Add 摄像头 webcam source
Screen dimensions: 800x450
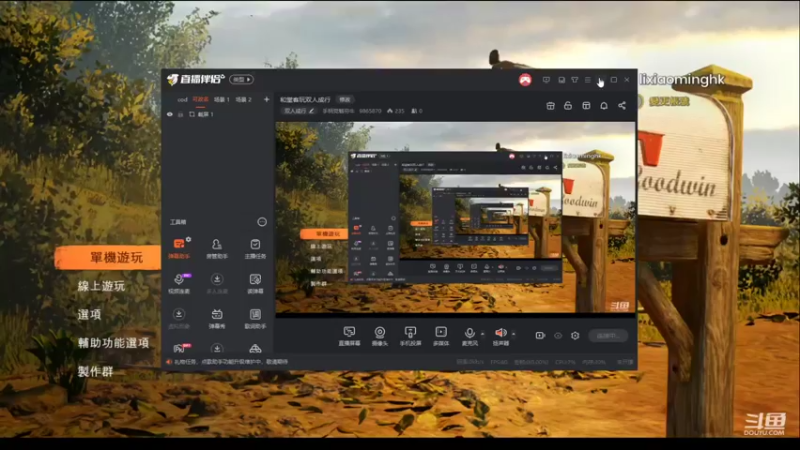point(380,336)
